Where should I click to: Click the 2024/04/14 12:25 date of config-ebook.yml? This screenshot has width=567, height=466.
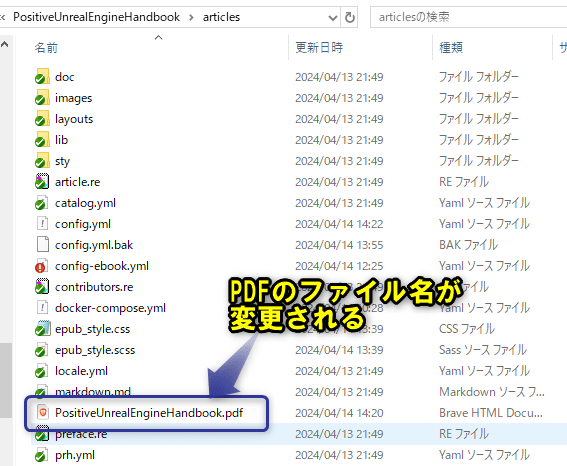(x=339, y=266)
